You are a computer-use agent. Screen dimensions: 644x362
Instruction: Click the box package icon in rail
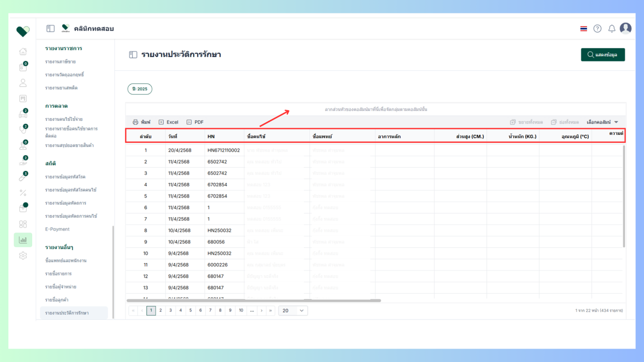(23, 208)
